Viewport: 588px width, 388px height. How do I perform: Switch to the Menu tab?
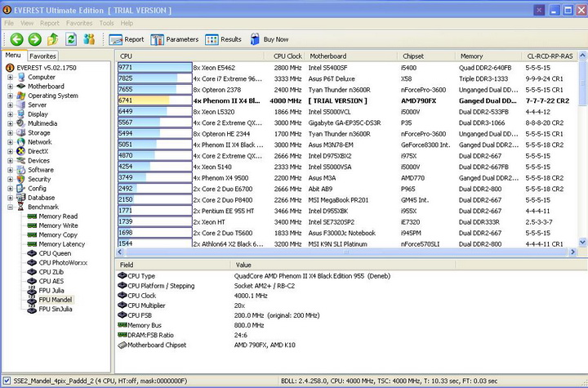click(13, 56)
